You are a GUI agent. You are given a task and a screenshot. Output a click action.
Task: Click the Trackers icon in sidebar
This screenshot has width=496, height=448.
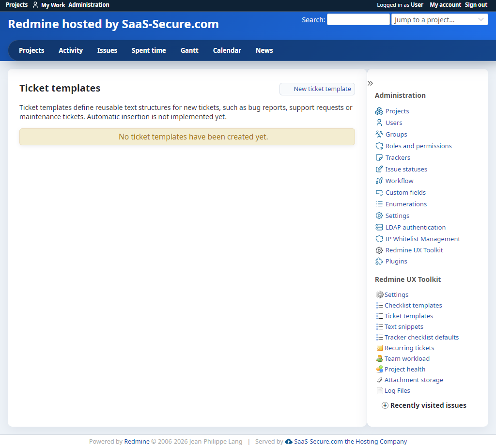(379, 157)
